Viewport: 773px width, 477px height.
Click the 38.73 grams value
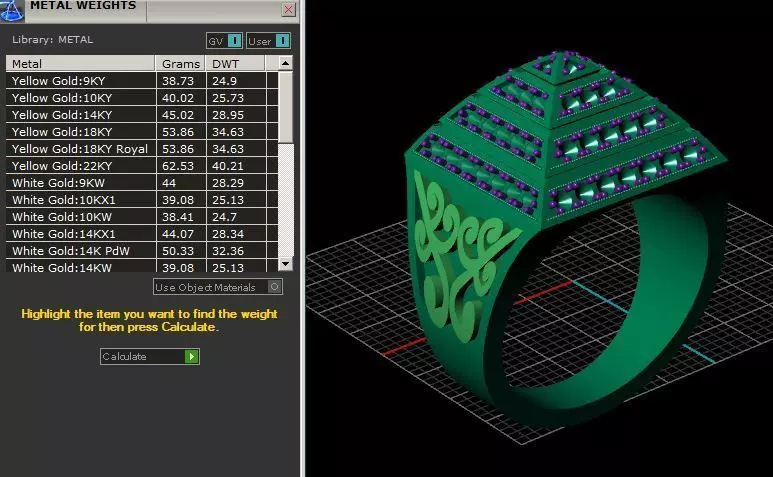178,81
